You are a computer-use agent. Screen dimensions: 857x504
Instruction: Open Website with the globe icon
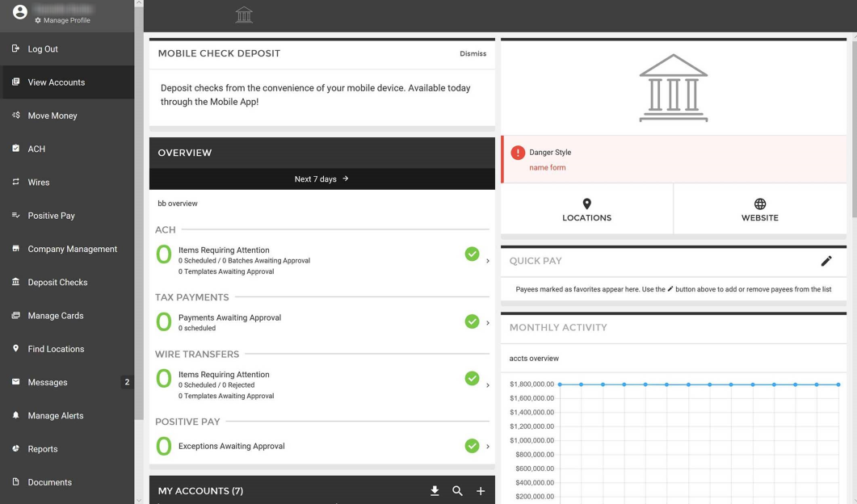(x=759, y=210)
